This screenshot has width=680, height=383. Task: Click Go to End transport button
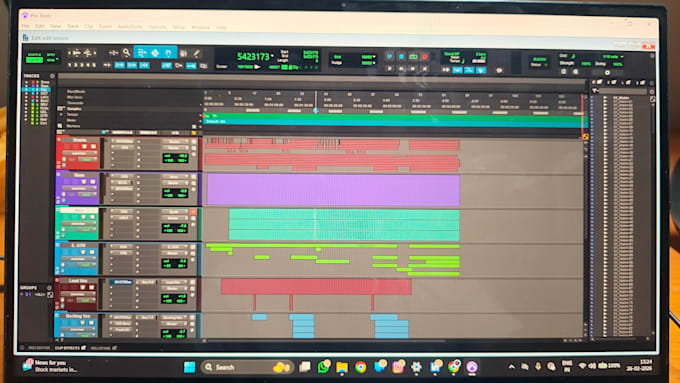(x=425, y=68)
